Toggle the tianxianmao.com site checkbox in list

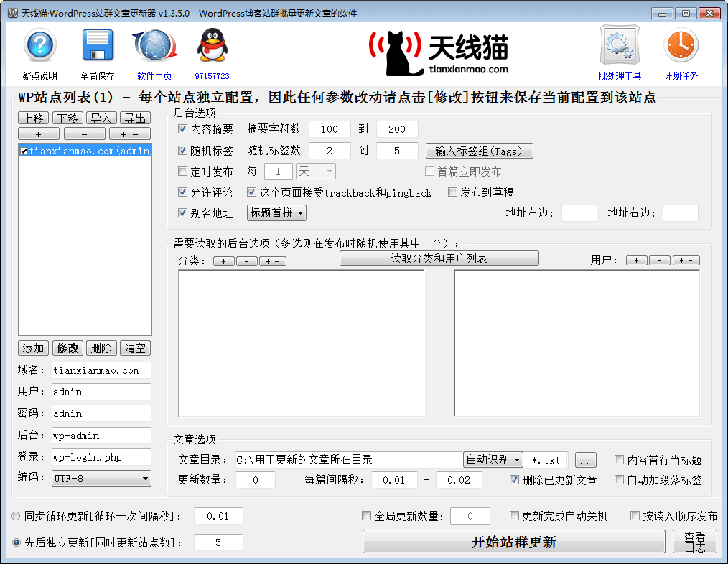click(x=24, y=151)
